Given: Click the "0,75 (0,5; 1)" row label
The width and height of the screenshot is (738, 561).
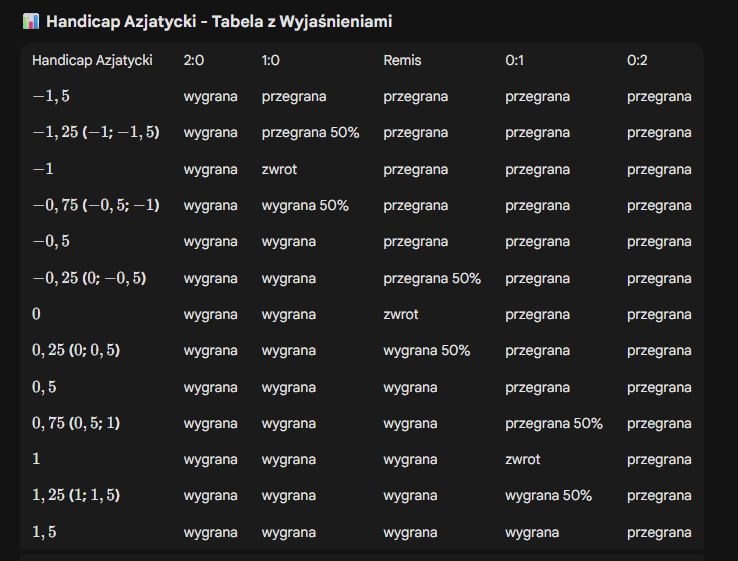Looking at the screenshot, I should pyautogui.click(x=76, y=423).
